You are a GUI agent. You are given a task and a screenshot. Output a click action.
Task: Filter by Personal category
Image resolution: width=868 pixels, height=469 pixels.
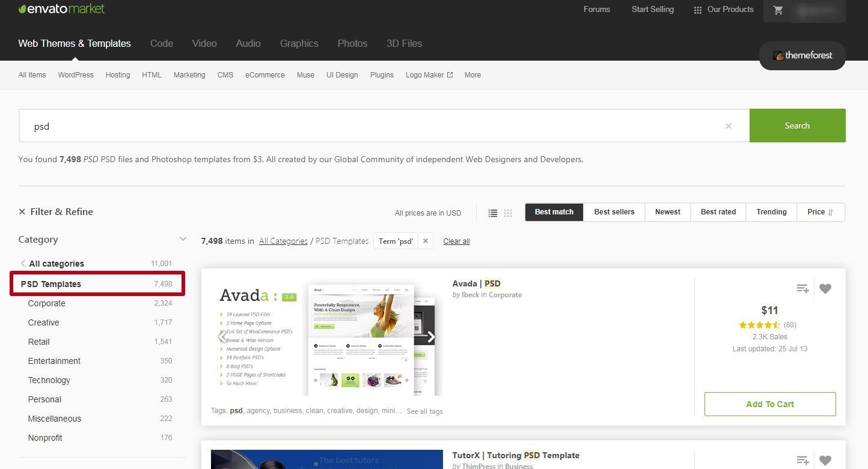pyautogui.click(x=44, y=399)
